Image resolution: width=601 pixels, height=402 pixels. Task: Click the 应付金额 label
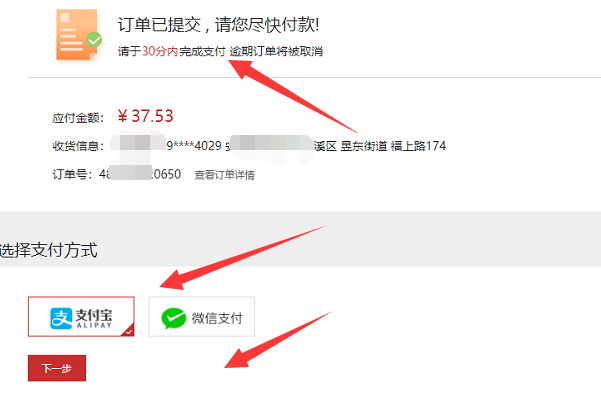[78, 118]
